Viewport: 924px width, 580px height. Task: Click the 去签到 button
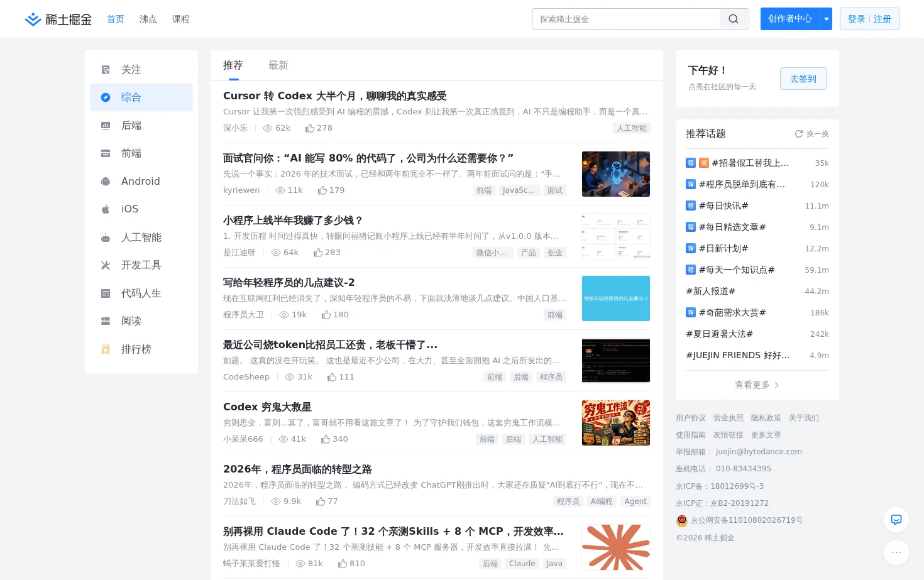coord(803,79)
